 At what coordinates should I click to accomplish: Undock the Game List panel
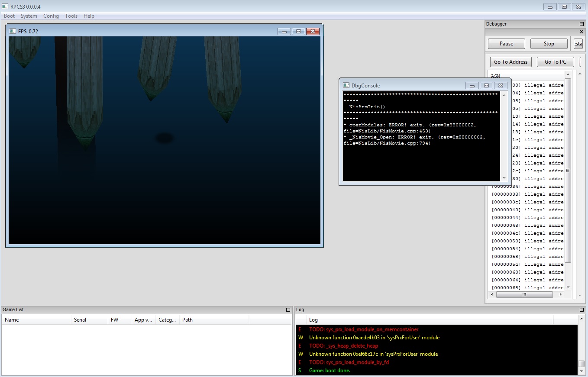288,310
